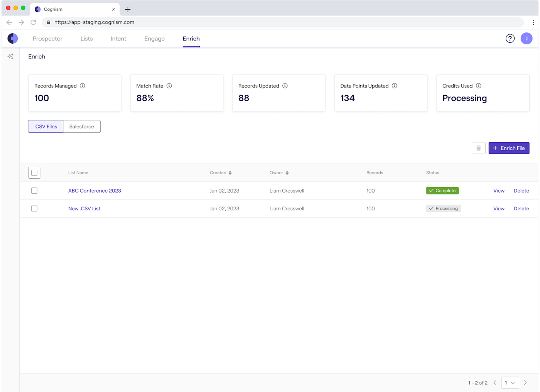View the New .CSV List row
Viewport: 540px width, 392px height.
pyautogui.click(x=499, y=209)
